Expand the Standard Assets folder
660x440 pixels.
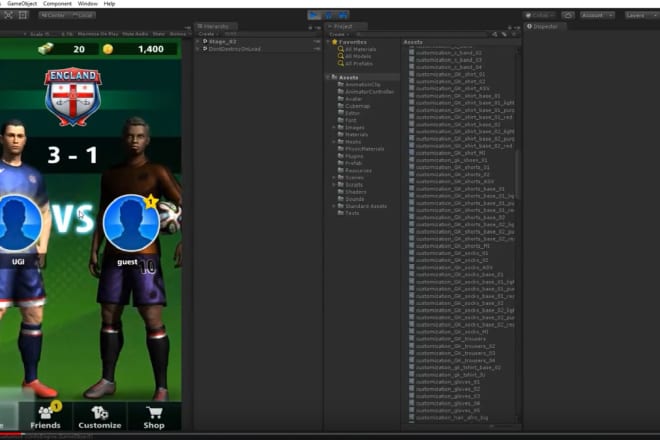pos(334,206)
